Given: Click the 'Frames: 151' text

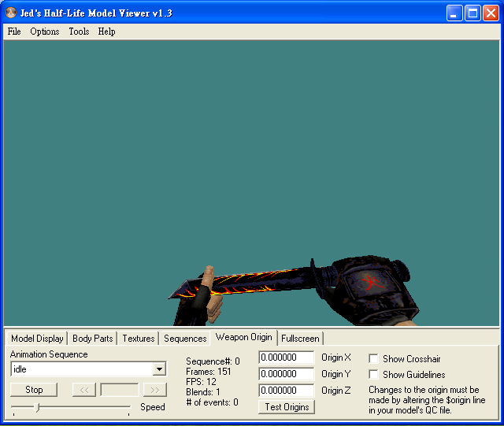Looking at the screenshot, I should tap(208, 372).
